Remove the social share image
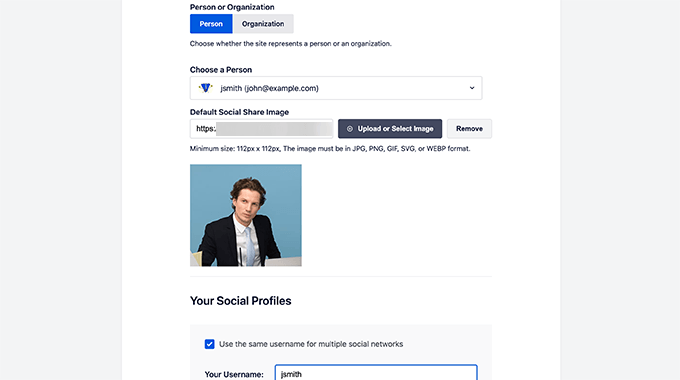Screen dimensions: 680x380 [x=469, y=129]
